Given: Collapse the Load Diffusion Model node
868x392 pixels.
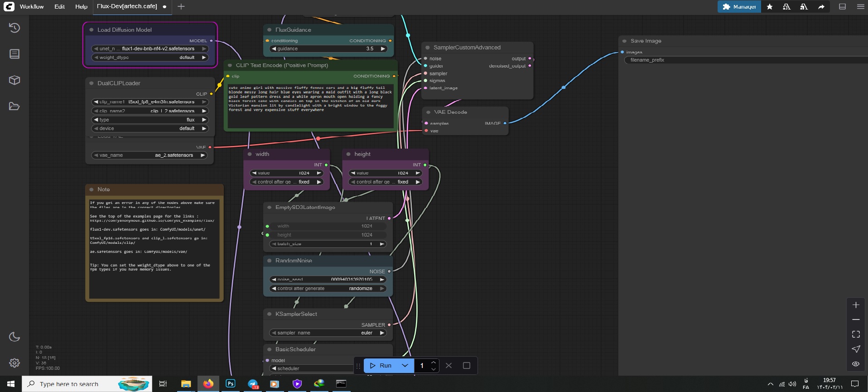Looking at the screenshot, I should (x=92, y=30).
